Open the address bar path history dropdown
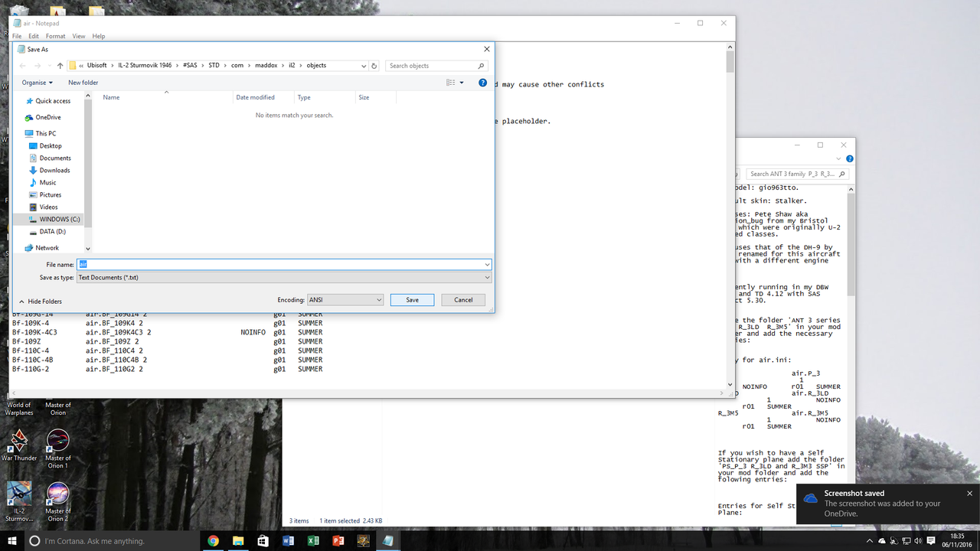The image size is (980, 551). [x=363, y=66]
